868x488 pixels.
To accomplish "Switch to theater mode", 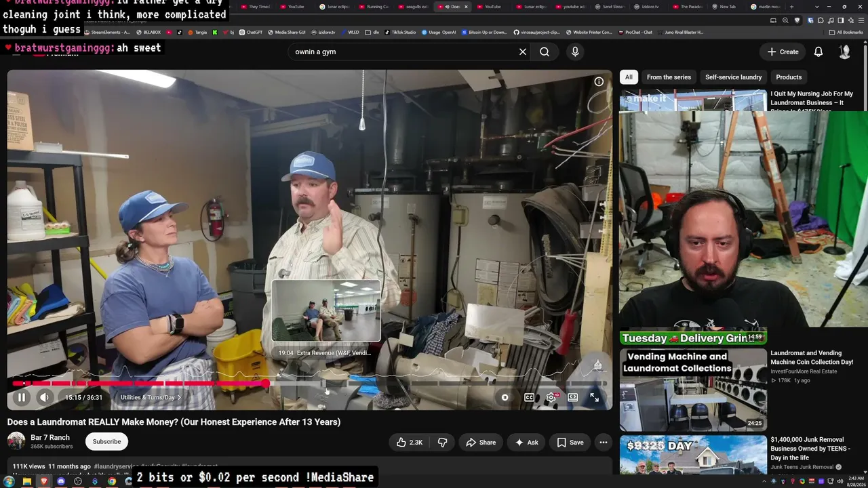I will (x=573, y=398).
